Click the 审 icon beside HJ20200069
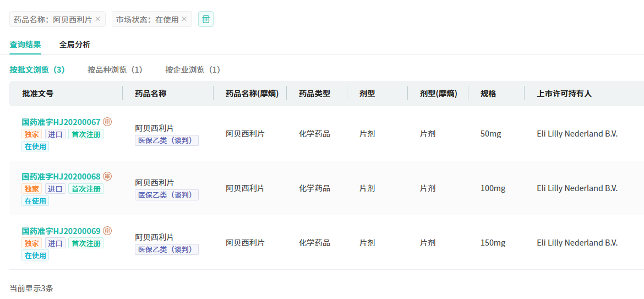This screenshot has height=299, width=644. click(x=107, y=231)
